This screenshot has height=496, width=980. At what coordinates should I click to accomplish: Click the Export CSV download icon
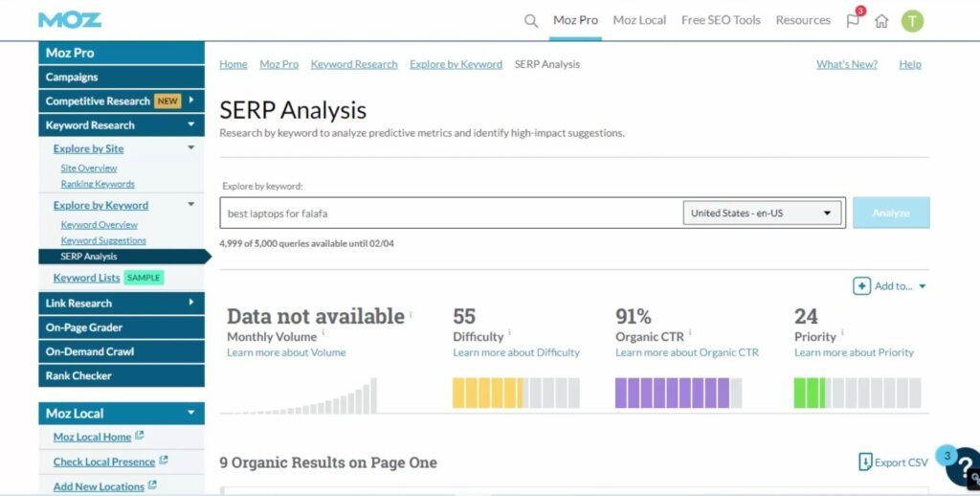click(x=865, y=462)
